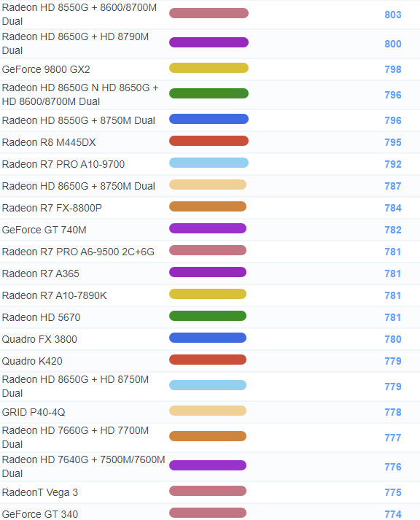
Task: Click the yellow bar for GeForce 9800 GX2
Action: point(209,68)
